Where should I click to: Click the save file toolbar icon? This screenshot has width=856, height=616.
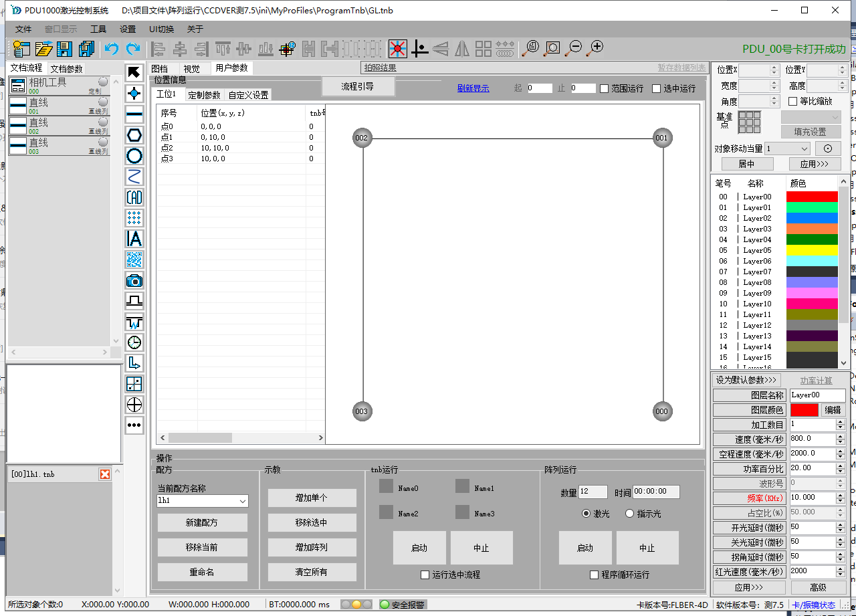point(65,48)
